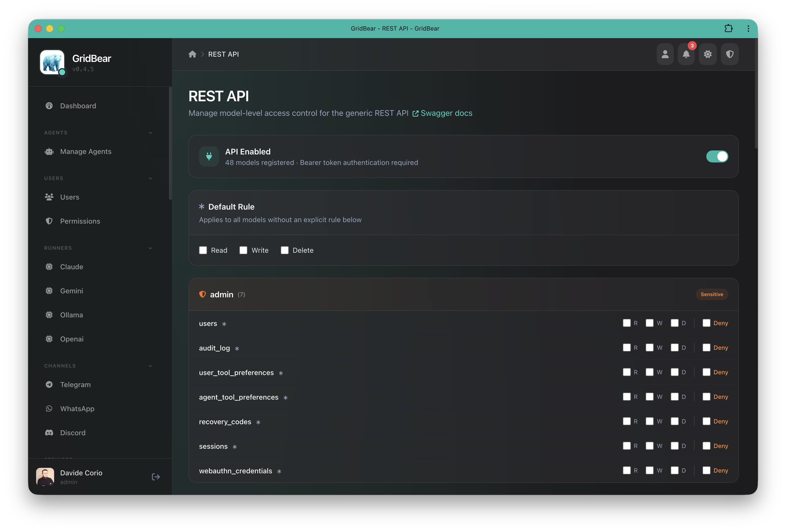
Task: Click Davide Corio's avatar photo
Action: tap(45, 477)
